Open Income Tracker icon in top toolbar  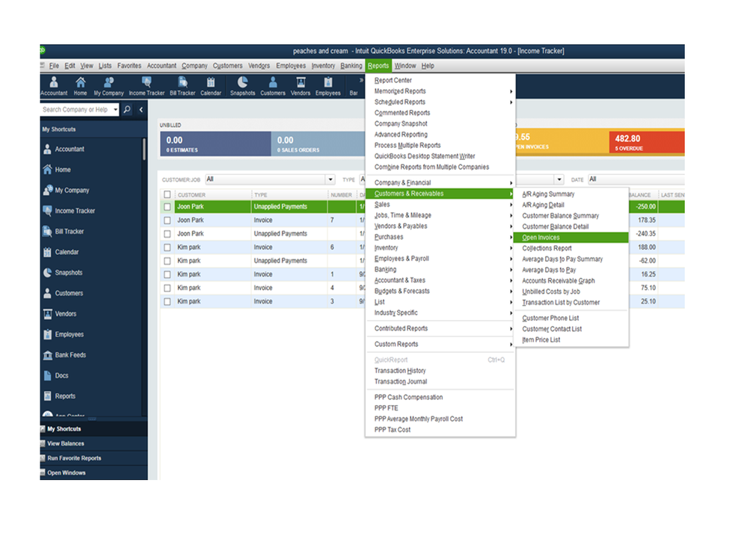pos(147,86)
